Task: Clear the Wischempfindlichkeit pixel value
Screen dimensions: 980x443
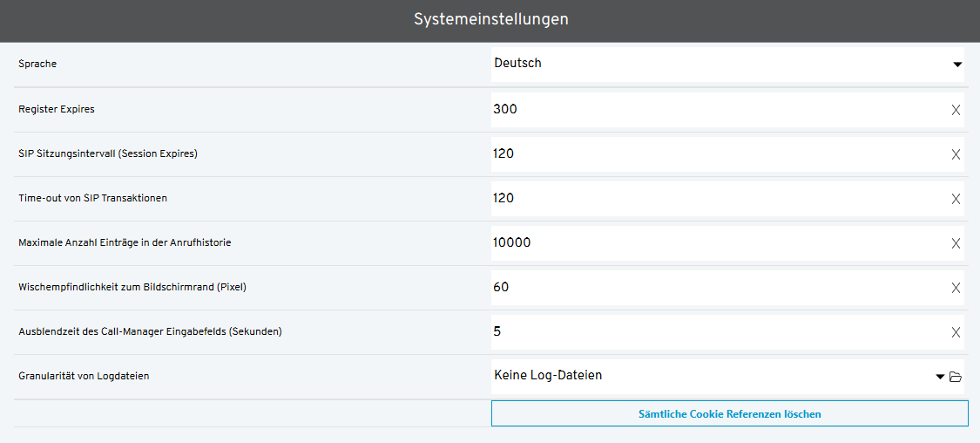Action: point(956,288)
